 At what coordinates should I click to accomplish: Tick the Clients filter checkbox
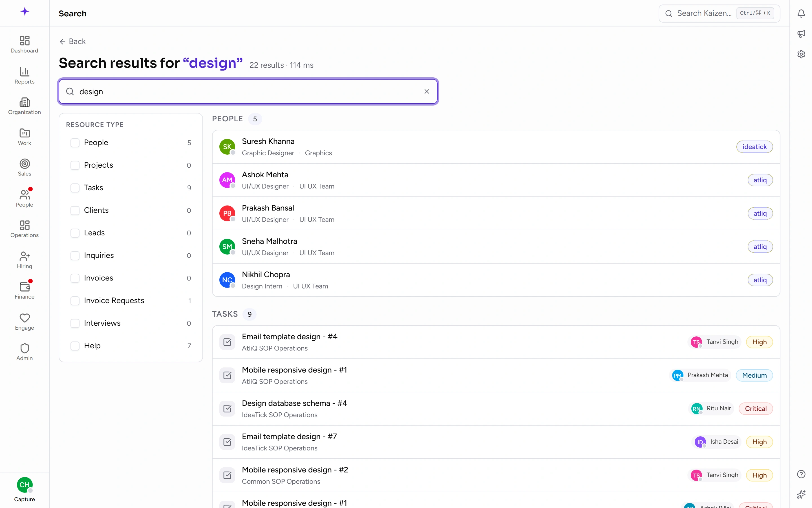75,210
